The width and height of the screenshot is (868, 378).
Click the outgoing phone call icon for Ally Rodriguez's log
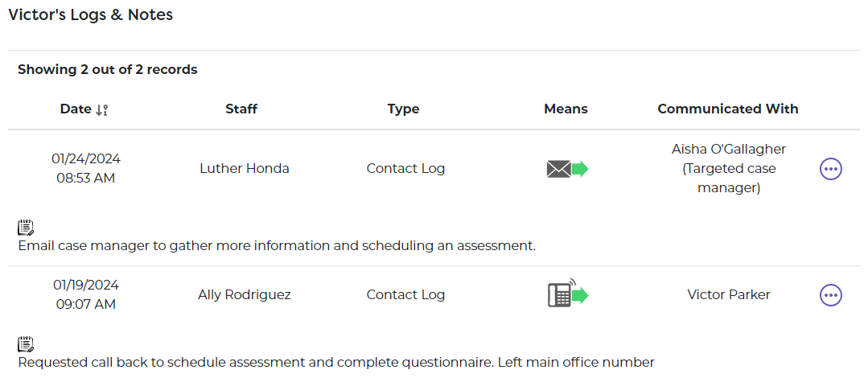pyautogui.click(x=567, y=294)
